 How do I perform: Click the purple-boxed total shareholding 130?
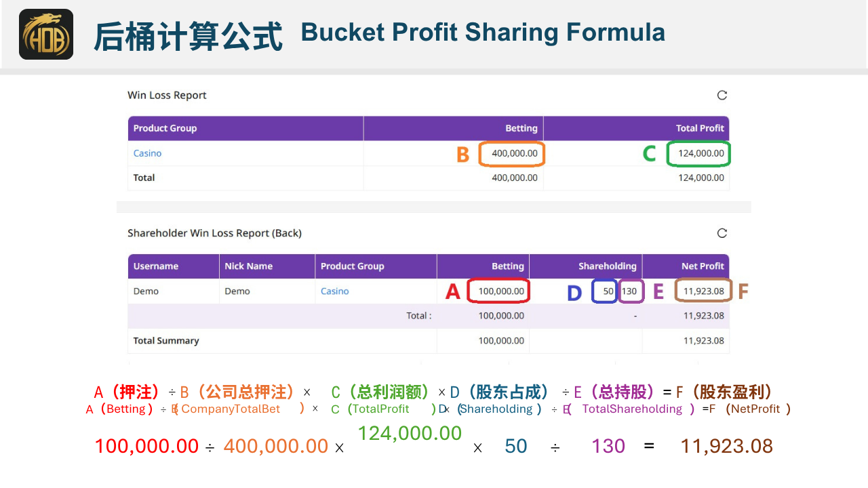coord(629,291)
